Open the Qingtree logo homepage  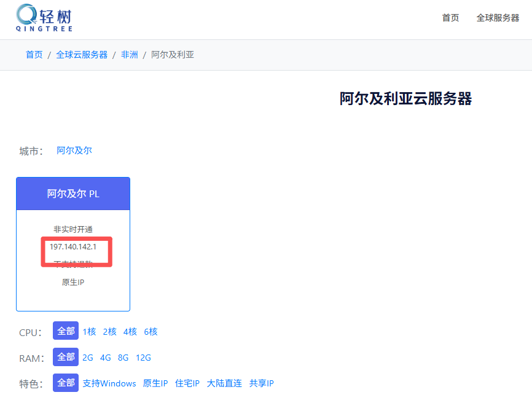[x=44, y=18]
